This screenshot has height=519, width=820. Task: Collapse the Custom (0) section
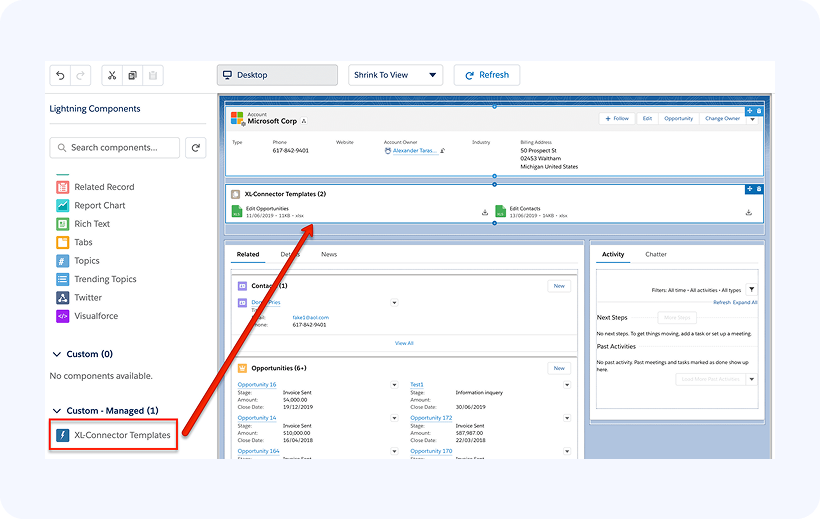coord(56,354)
